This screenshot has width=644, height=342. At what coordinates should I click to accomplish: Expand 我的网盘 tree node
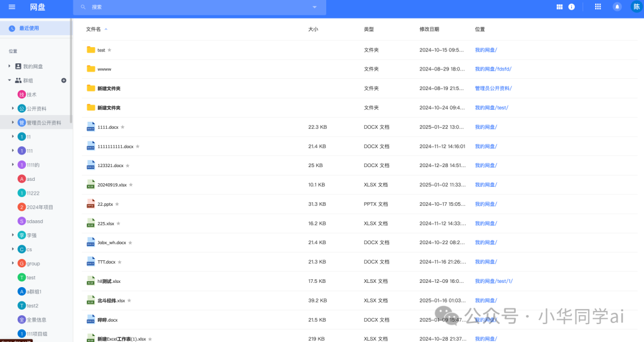pos(10,66)
